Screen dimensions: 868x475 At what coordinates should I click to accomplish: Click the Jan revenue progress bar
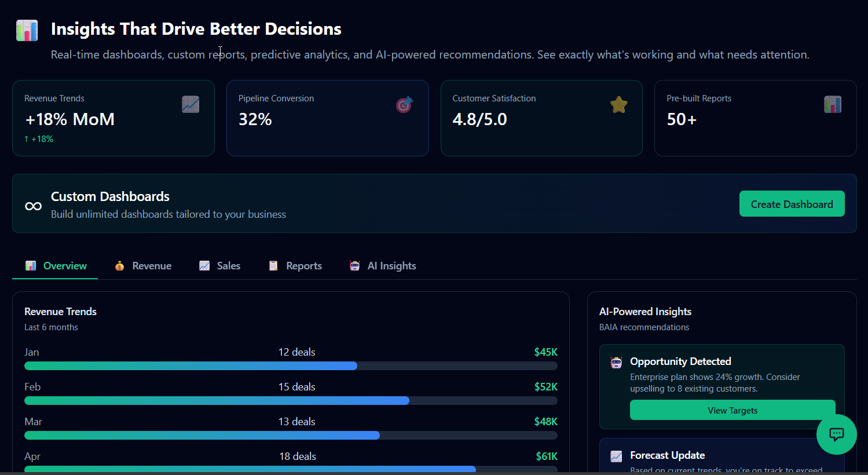pyautogui.click(x=290, y=366)
